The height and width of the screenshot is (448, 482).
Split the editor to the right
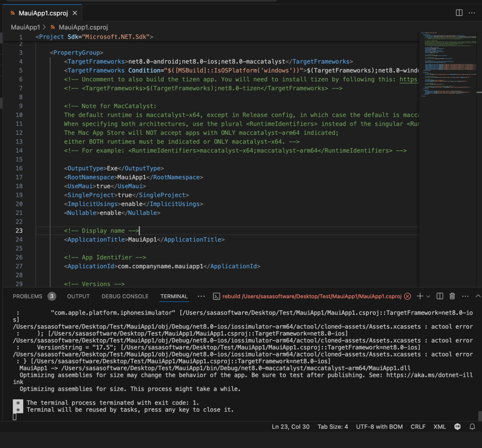click(459, 12)
